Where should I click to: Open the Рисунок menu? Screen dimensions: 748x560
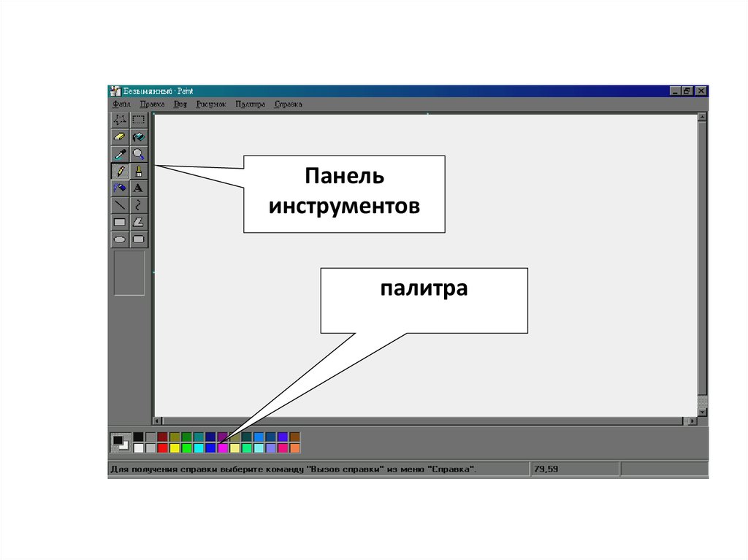[211, 104]
